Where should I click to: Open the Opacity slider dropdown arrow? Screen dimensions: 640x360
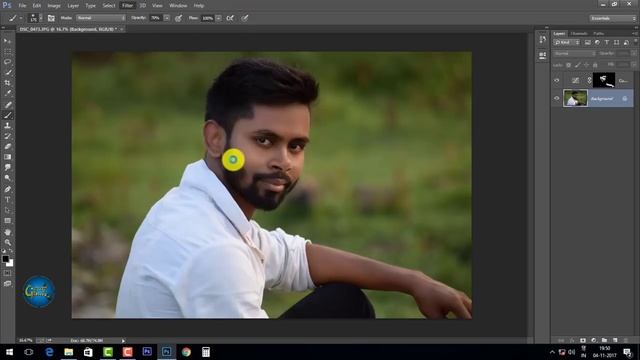click(167, 18)
